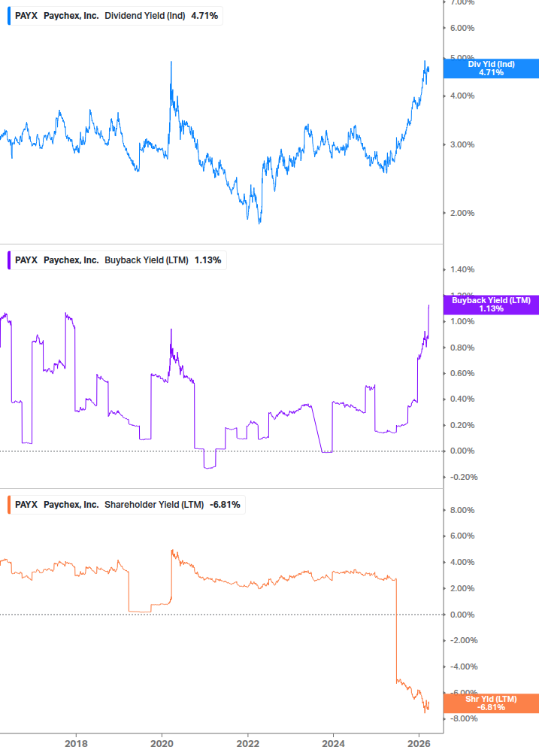Click the 2026 label on time axis
The height and width of the screenshot is (756, 539).
(x=419, y=743)
